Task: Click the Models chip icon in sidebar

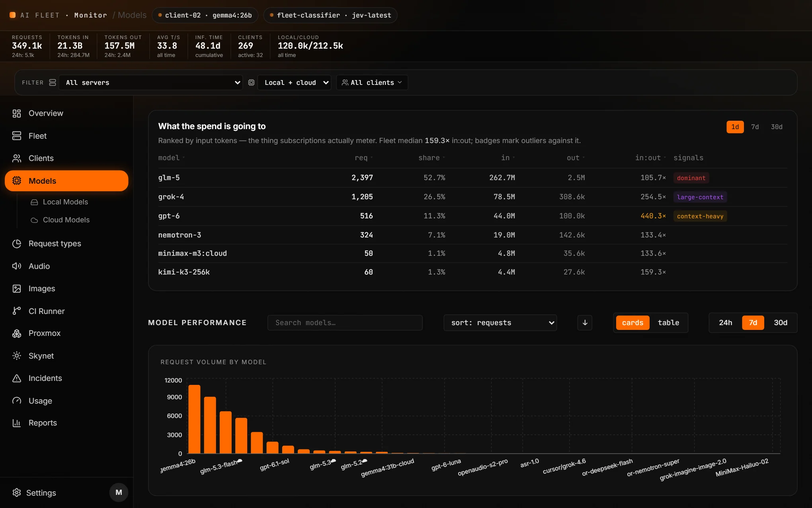Action: (16, 181)
